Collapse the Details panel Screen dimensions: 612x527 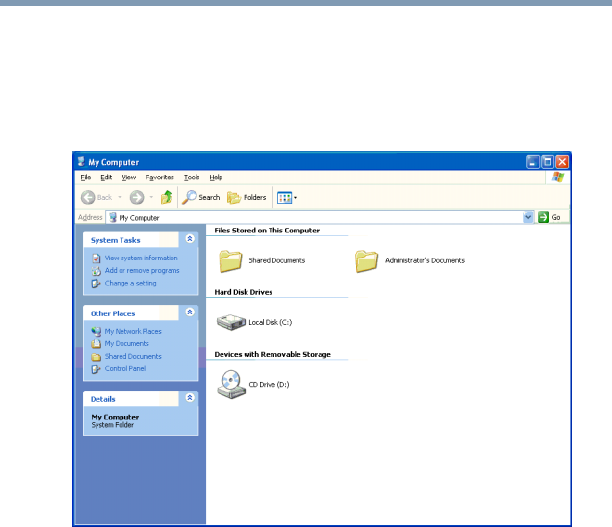point(190,397)
